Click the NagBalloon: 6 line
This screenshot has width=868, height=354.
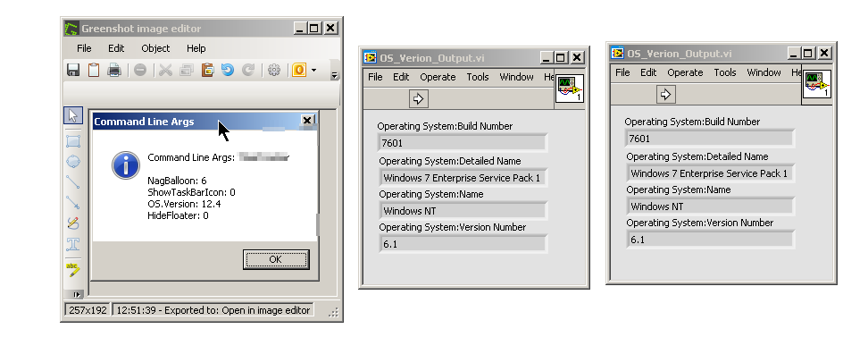(x=177, y=181)
